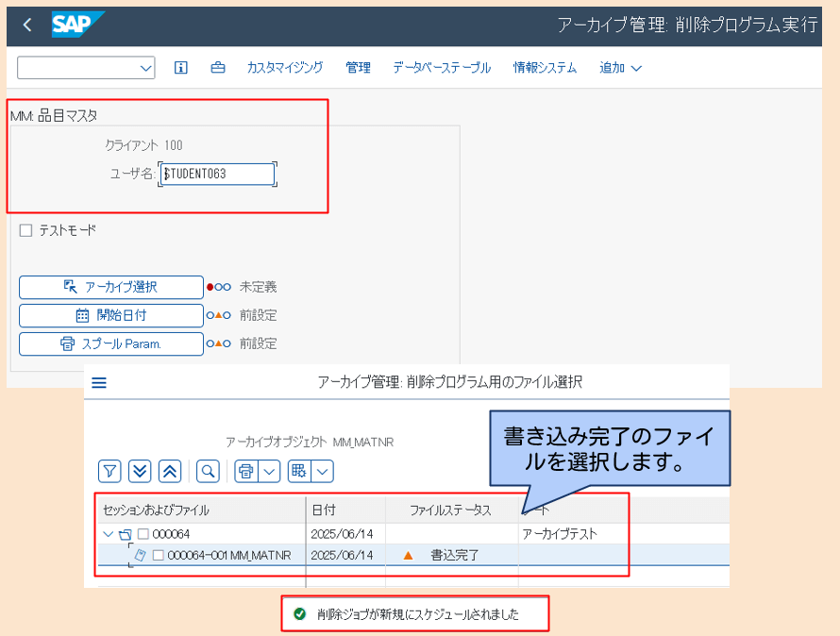Open 情報システム menu
This screenshot has width=840, height=636.
click(x=545, y=68)
